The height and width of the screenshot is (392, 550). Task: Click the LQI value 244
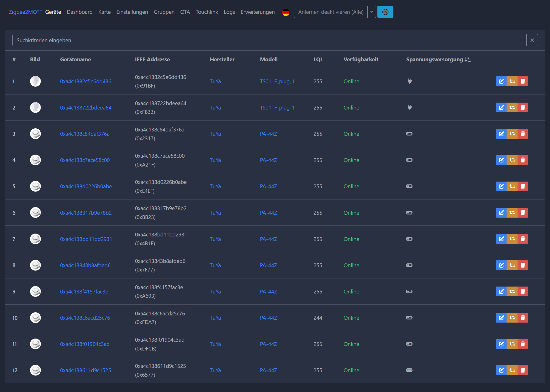click(x=318, y=318)
